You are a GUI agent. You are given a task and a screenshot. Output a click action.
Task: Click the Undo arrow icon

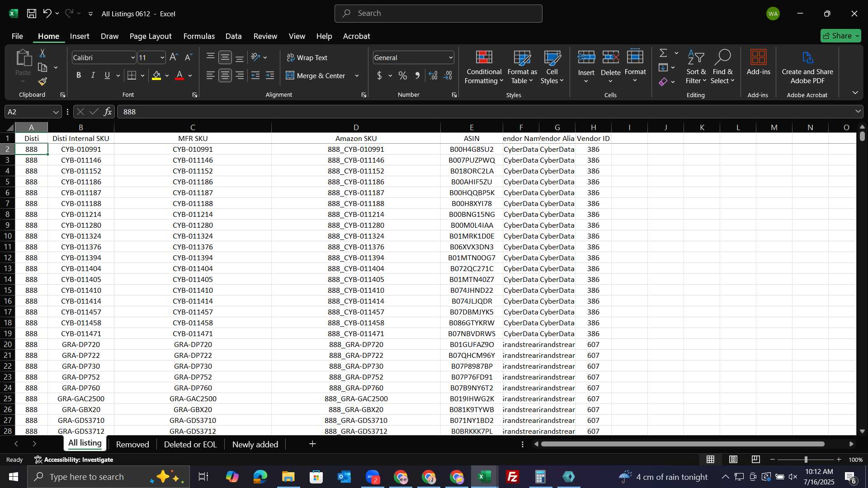(47, 14)
